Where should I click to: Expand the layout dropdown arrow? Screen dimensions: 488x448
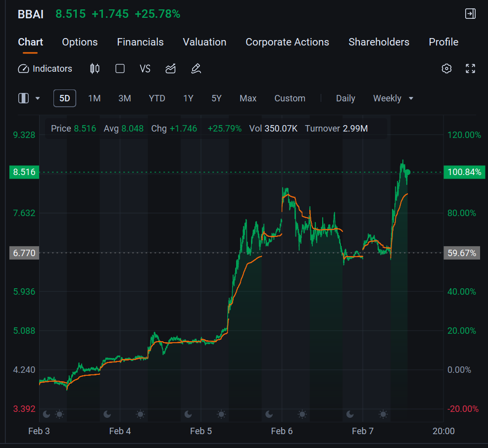(x=38, y=98)
